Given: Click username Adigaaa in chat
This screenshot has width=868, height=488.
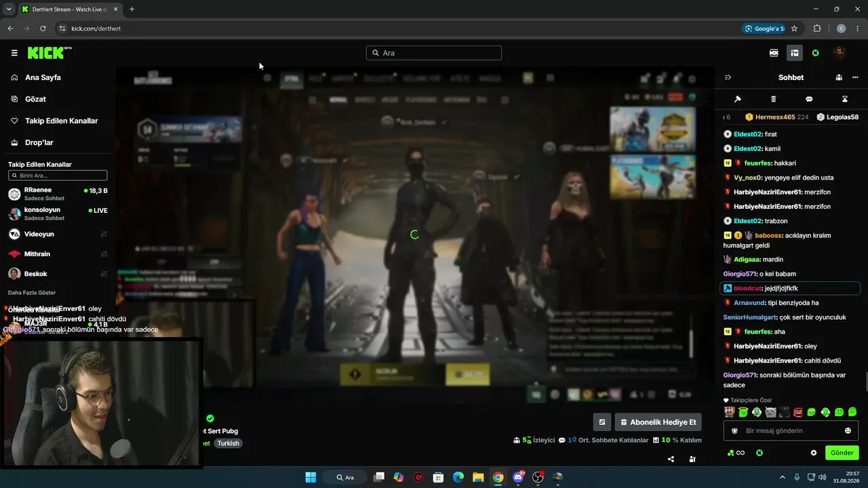Looking at the screenshot, I should (x=747, y=260).
